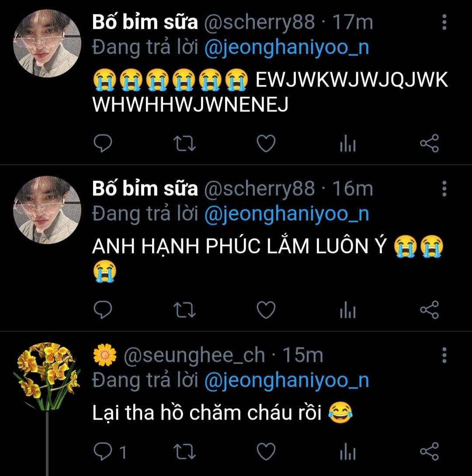
Task: Reply to the ANH HẠNH PHÚC tweet
Action: tap(103, 310)
